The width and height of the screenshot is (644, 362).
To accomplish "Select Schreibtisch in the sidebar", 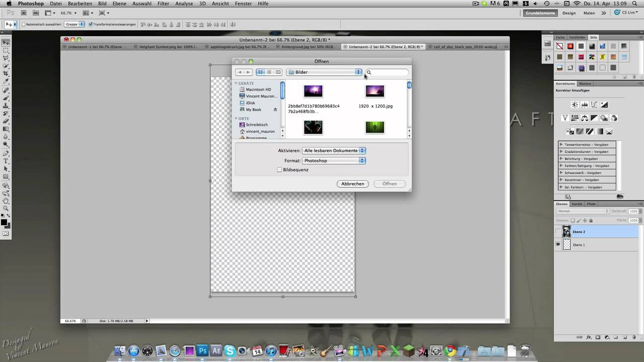I will (x=256, y=125).
